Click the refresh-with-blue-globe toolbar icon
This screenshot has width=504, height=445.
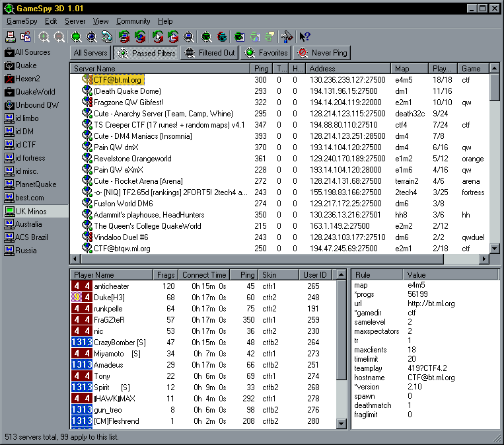pos(140,37)
